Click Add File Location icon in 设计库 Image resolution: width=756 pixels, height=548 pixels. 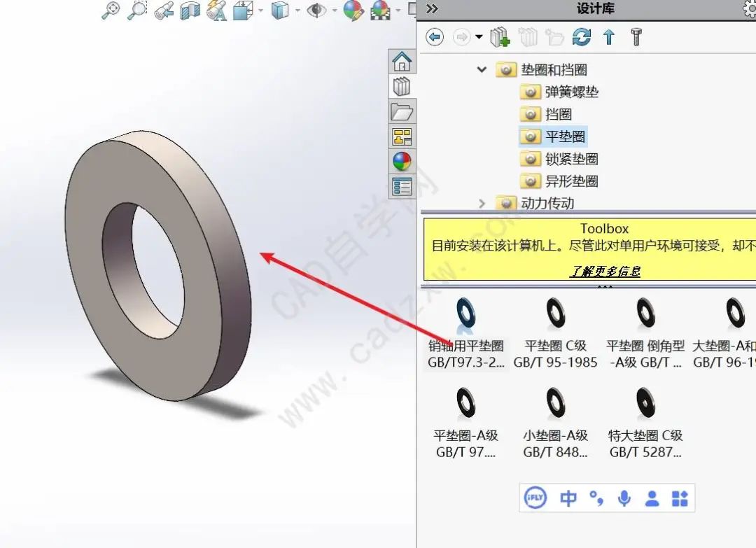point(500,37)
